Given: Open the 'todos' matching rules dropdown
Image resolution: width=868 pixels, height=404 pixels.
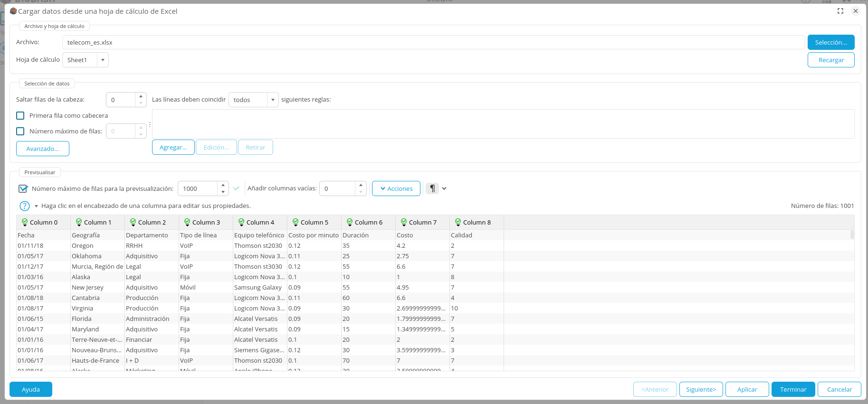Looking at the screenshot, I should [272, 100].
